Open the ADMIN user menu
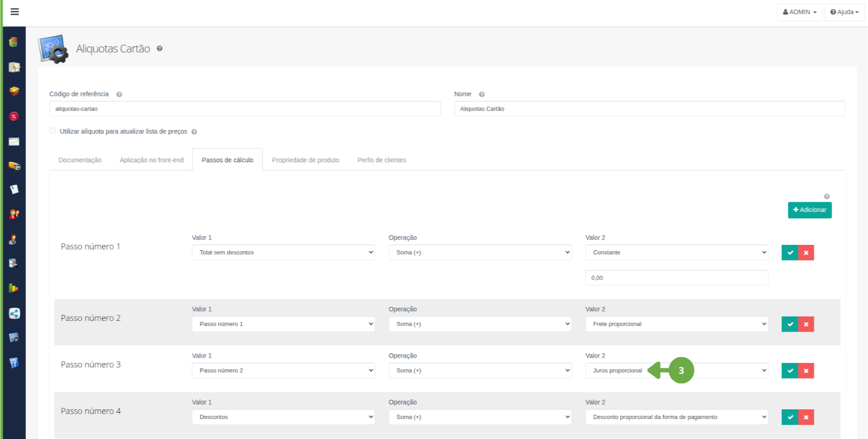 tap(800, 12)
